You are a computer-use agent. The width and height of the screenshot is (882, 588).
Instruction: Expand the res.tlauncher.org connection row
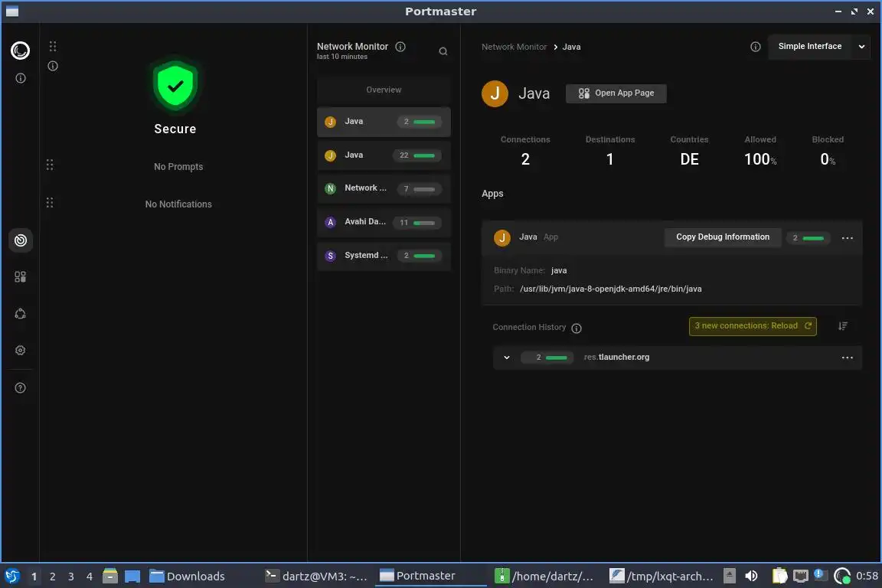[x=507, y=358]
